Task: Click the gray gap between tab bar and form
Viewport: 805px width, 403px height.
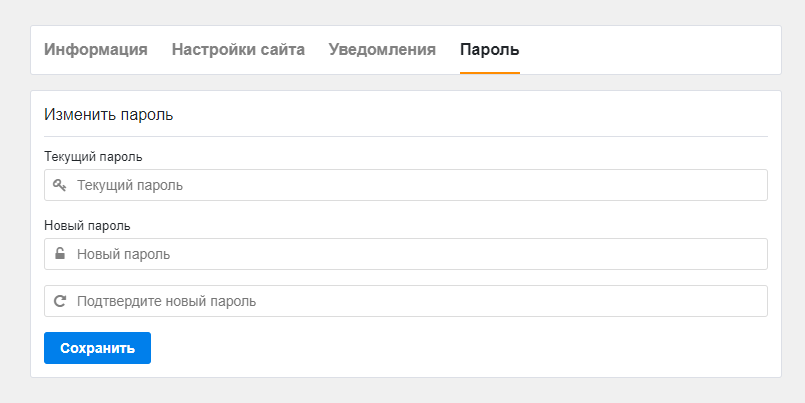Action: (406, 83)
